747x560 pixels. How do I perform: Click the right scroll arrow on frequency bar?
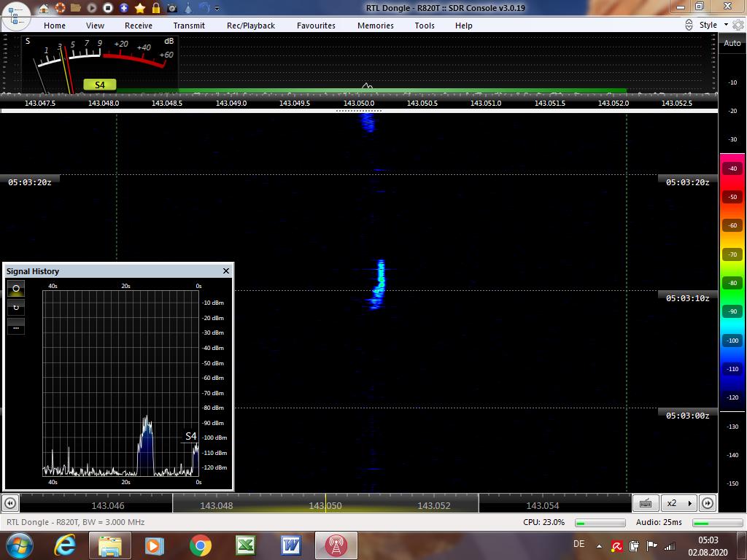(708, 503)
